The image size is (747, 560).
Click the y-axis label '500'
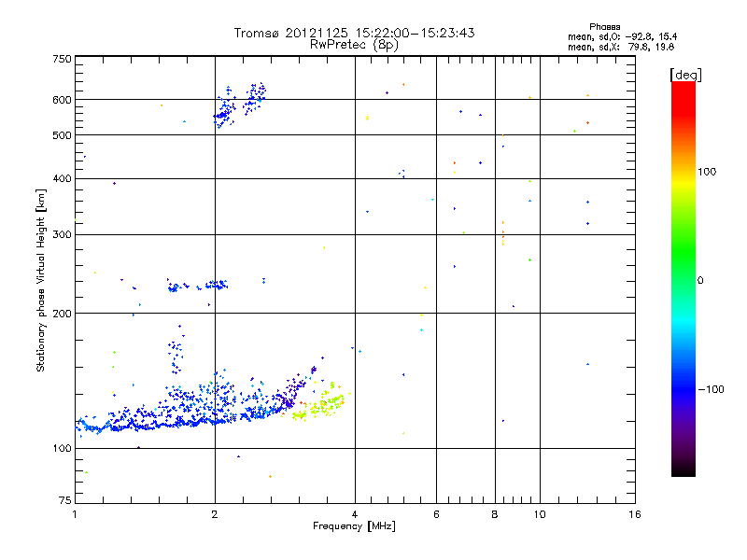(x=62, y=135)
